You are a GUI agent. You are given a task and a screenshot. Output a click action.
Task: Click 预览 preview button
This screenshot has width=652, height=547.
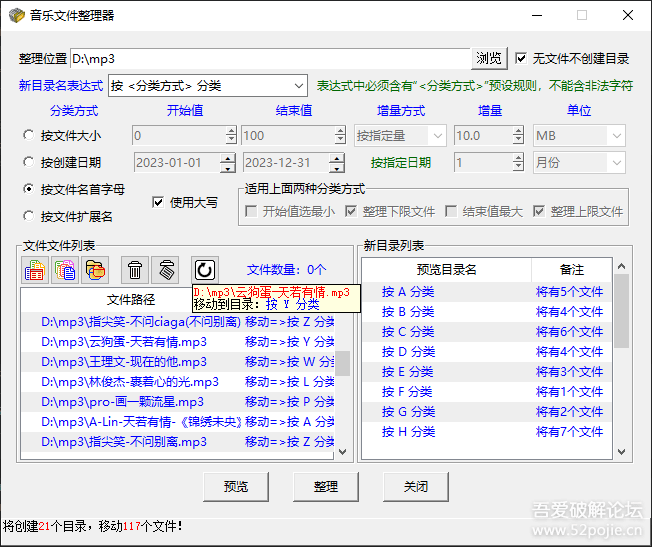(236, 486)
